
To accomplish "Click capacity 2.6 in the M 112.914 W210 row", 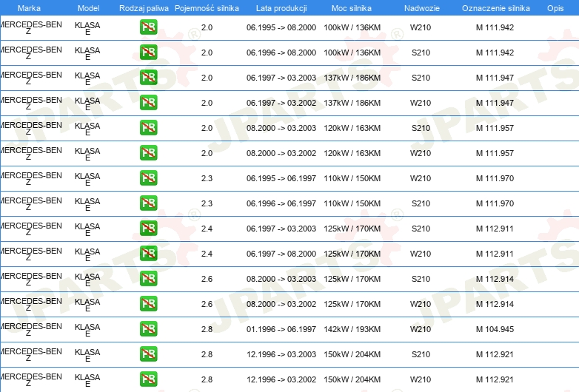I will pyautogui.click(x=207, y=304).
